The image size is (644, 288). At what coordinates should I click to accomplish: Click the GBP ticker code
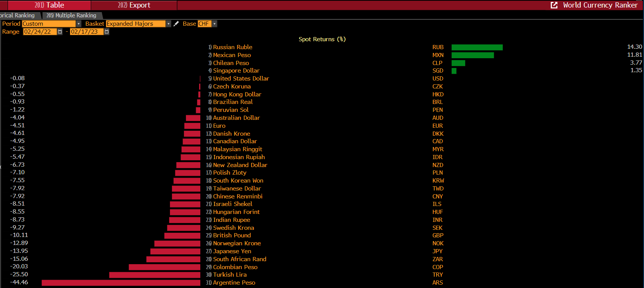click(x=438, y=235)
